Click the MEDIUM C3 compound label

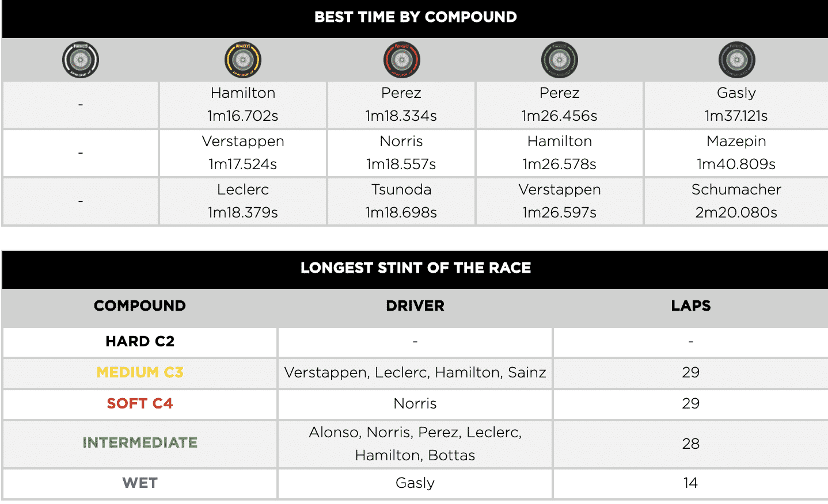coord(140,373)
